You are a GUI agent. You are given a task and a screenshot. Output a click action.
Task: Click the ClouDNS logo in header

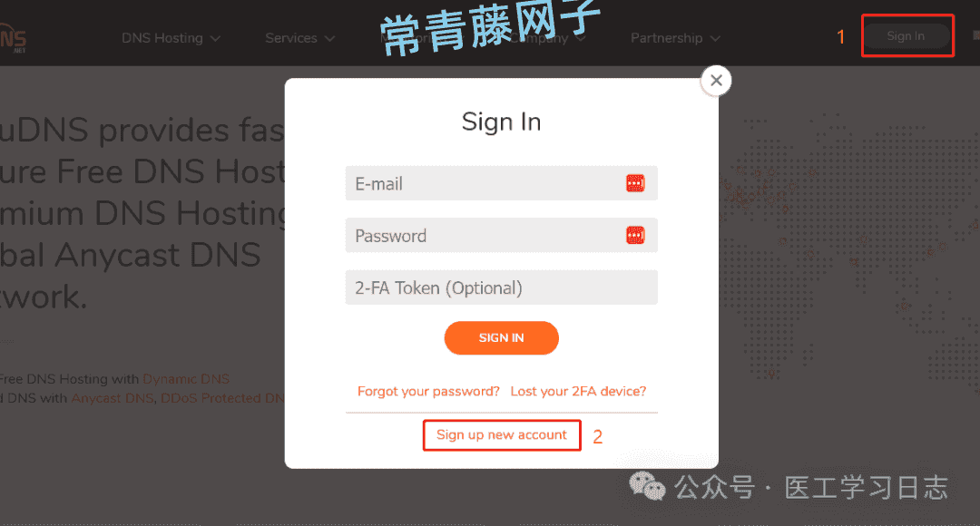(x=13, y=39)
